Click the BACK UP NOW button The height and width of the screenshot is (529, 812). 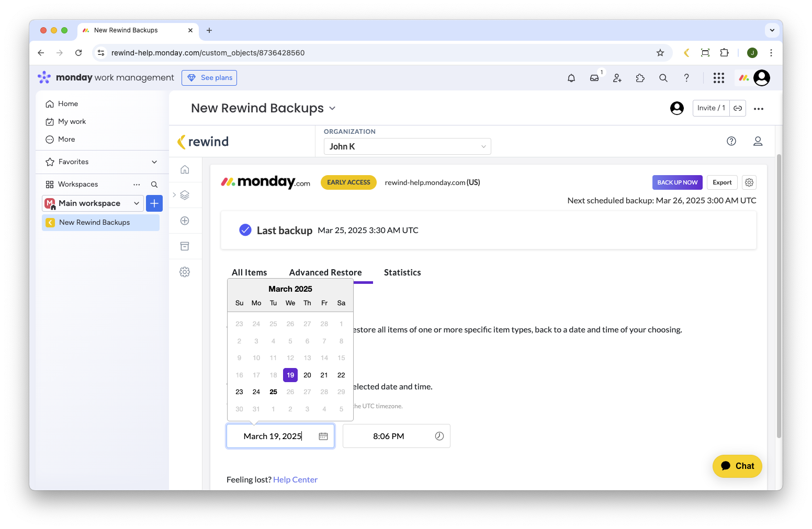click(678, 182)
